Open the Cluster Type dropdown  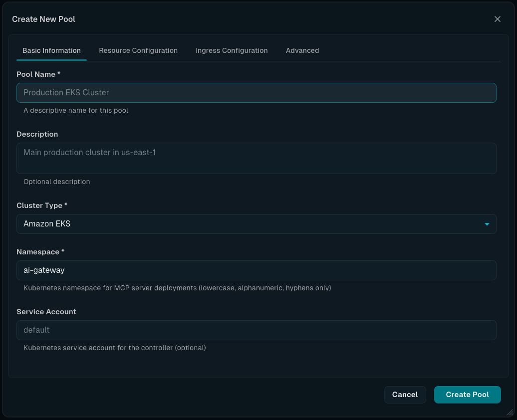pos(257,224)
